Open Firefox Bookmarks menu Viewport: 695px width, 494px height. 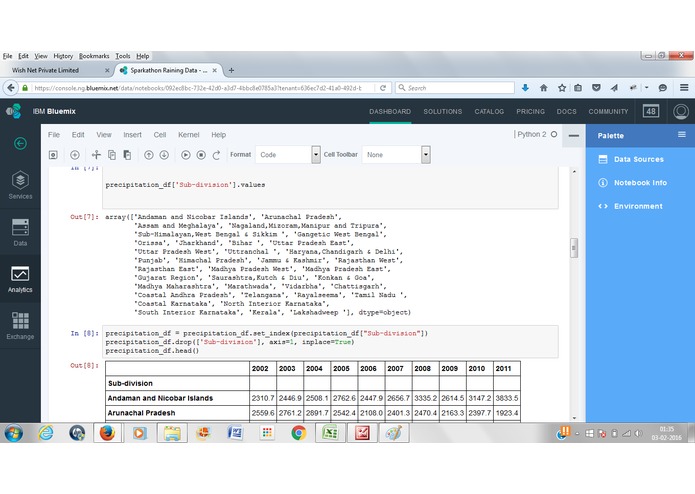coord(94,56)
